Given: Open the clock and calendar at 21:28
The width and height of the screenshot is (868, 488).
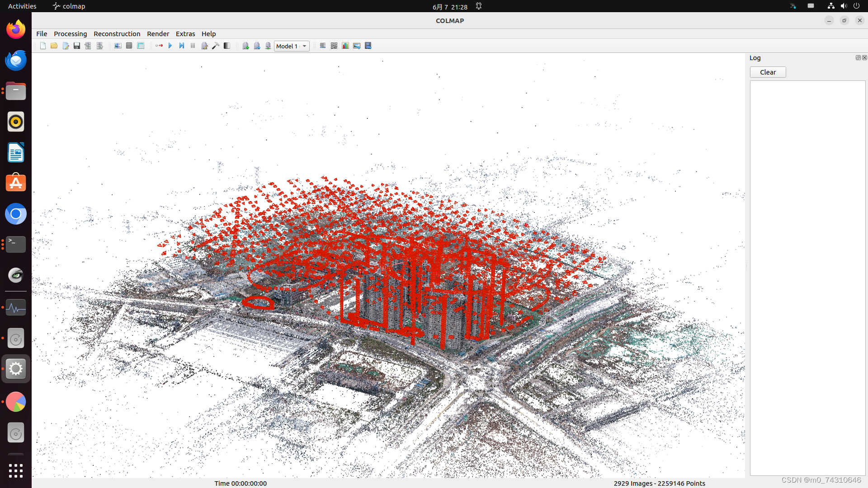Looking at the screenshot, I should pyautogui.click(x=450, y=7).
